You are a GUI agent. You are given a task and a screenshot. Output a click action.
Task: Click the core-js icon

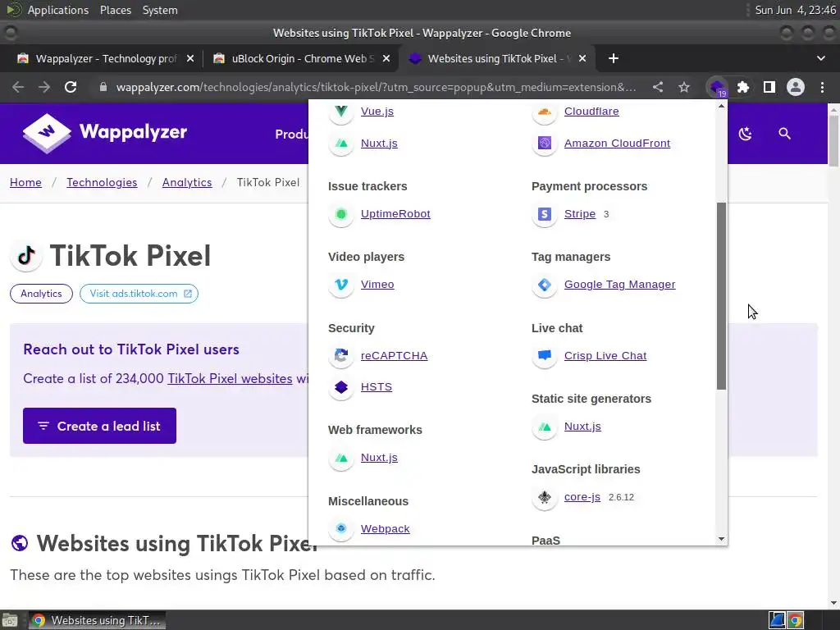[545, 497]
